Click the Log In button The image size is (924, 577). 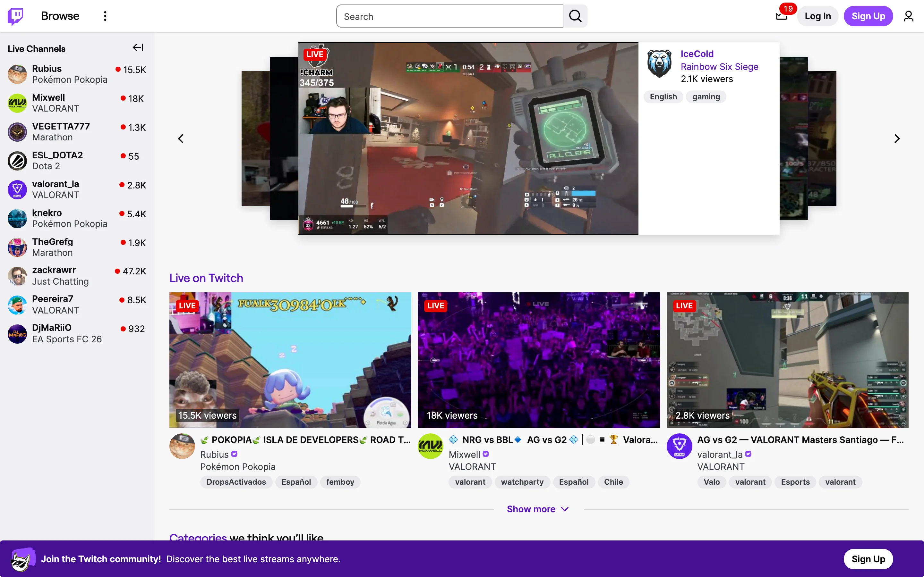coord(817,16)
